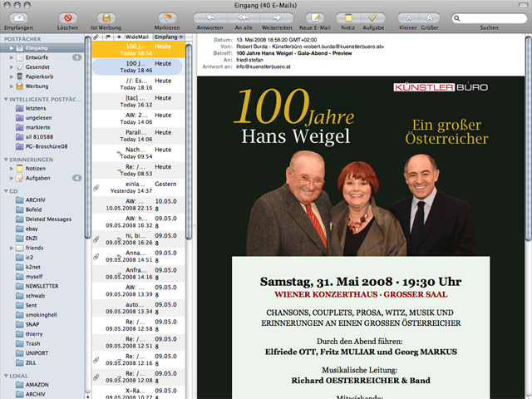Select the [tac] message from 16:12
The height and width of the screenshot is (399, 532).
pos(139,101)
